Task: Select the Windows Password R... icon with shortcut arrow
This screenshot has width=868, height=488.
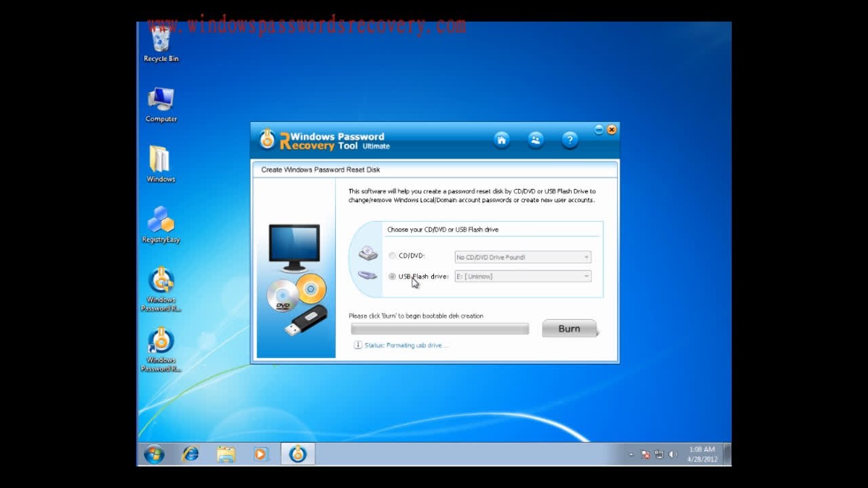Action: click(x=161, y=350)
